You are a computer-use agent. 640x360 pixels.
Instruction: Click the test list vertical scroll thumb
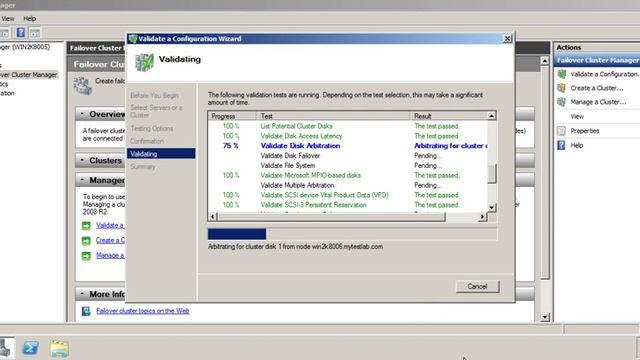coord(491,174)
